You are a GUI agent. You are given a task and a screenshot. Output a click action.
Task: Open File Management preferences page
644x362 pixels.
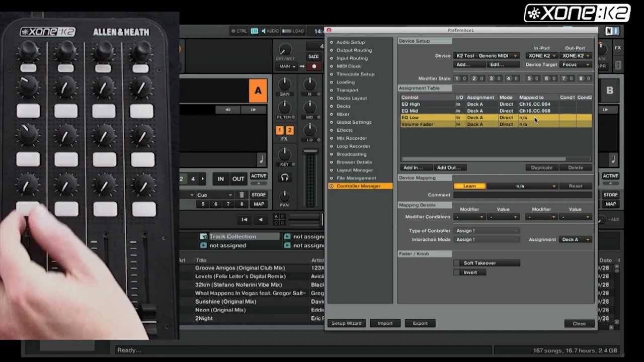tap(356, 178)
